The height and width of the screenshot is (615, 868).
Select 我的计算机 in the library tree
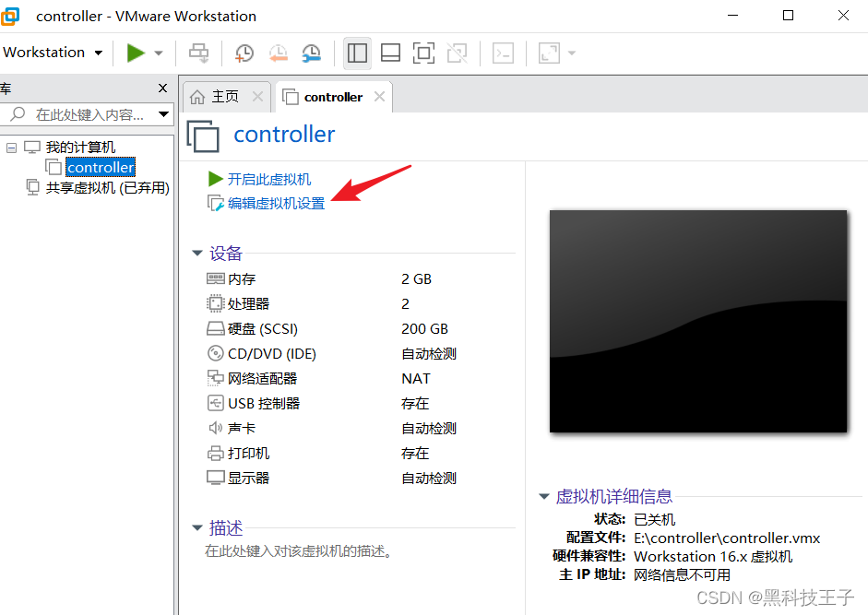pyautogui.click(x=81, y=148)
